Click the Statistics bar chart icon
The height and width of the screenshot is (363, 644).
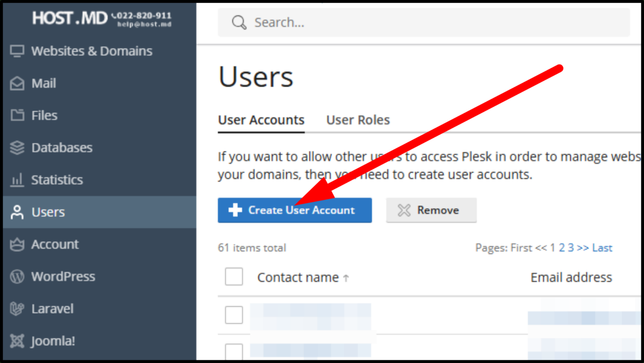[x=17, y=180]
